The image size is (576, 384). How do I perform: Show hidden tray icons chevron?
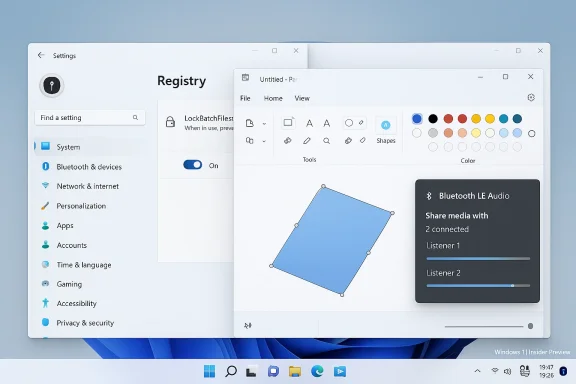coord(477,371)
